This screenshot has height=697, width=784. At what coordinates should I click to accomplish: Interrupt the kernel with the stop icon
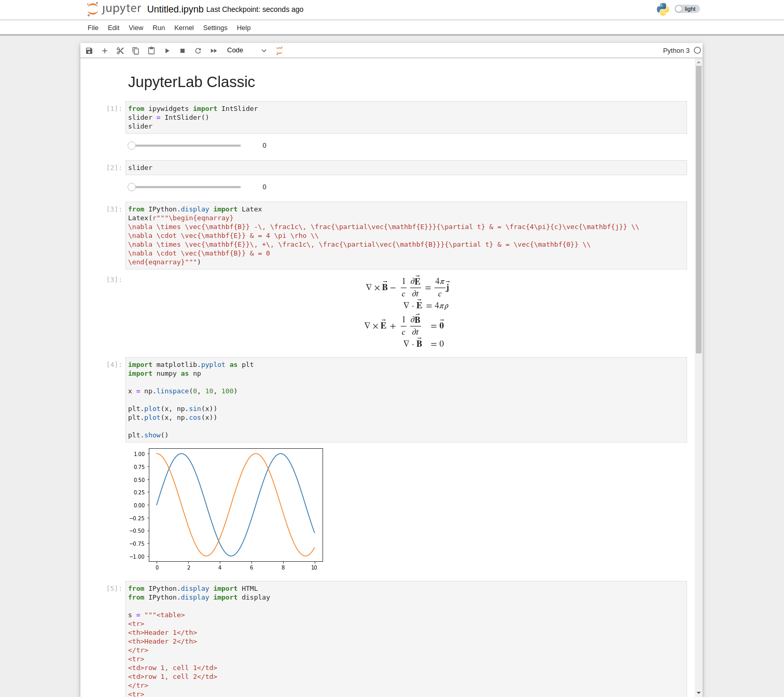183,51
